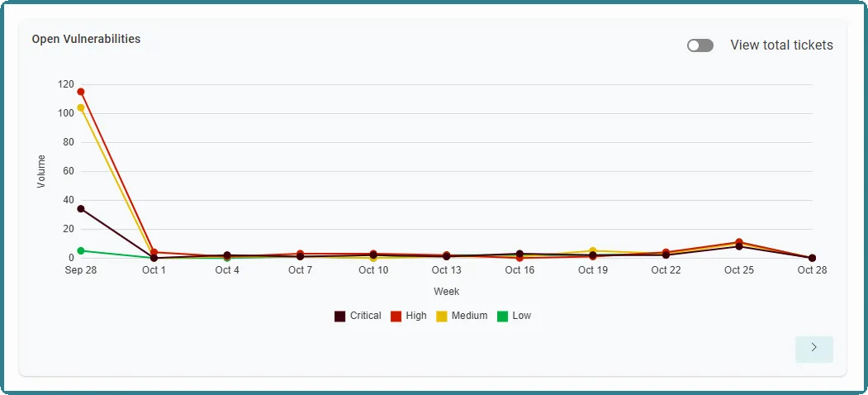Click the Oct 7 axis label
Screen dimensions: 868x395
coord(300,270)
